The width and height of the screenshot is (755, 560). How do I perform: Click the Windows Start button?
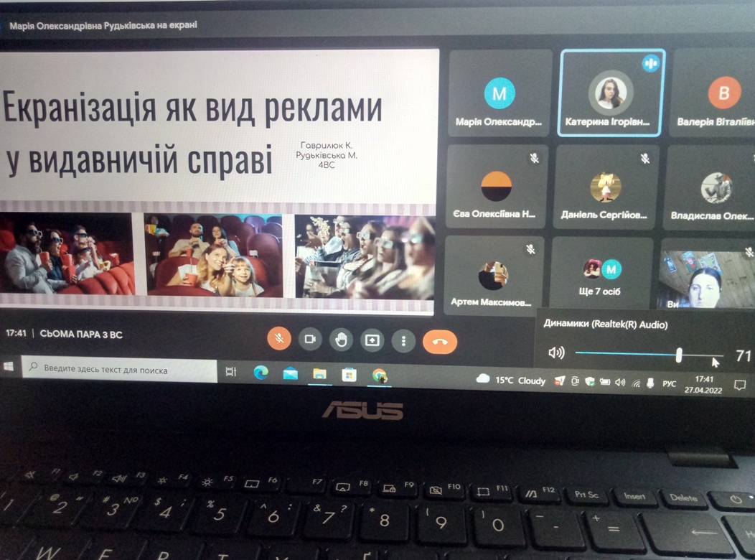[x=9, y=367]
